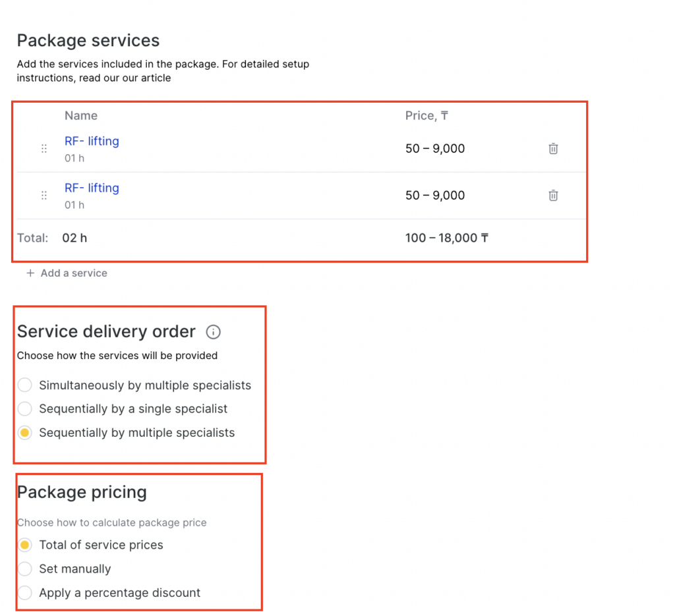Select Sequentially by a single specialist
This screenshot has height=616, width=675.
25,409
